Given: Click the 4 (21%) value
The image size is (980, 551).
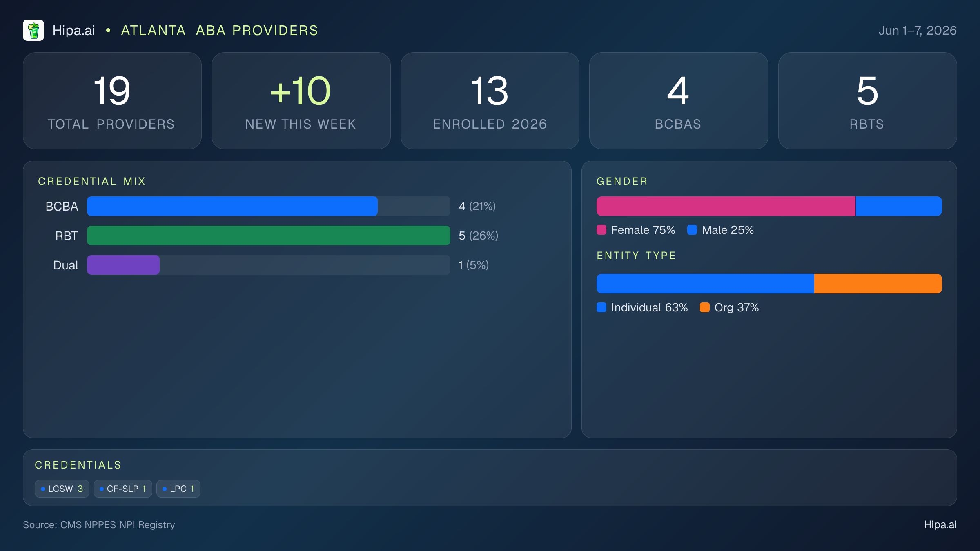Looking at the screenshot, I should (477, 206).
